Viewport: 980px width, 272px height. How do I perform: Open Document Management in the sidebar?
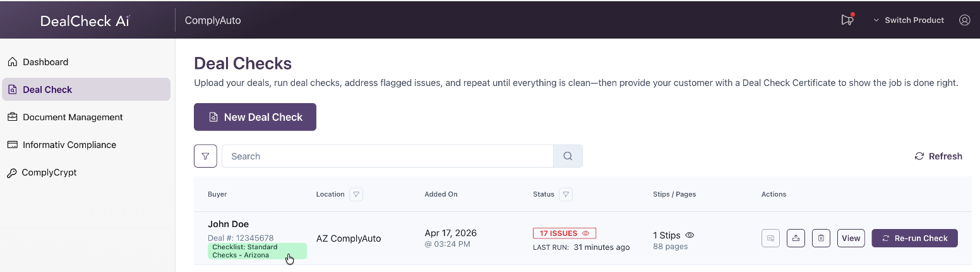[73, 117]
